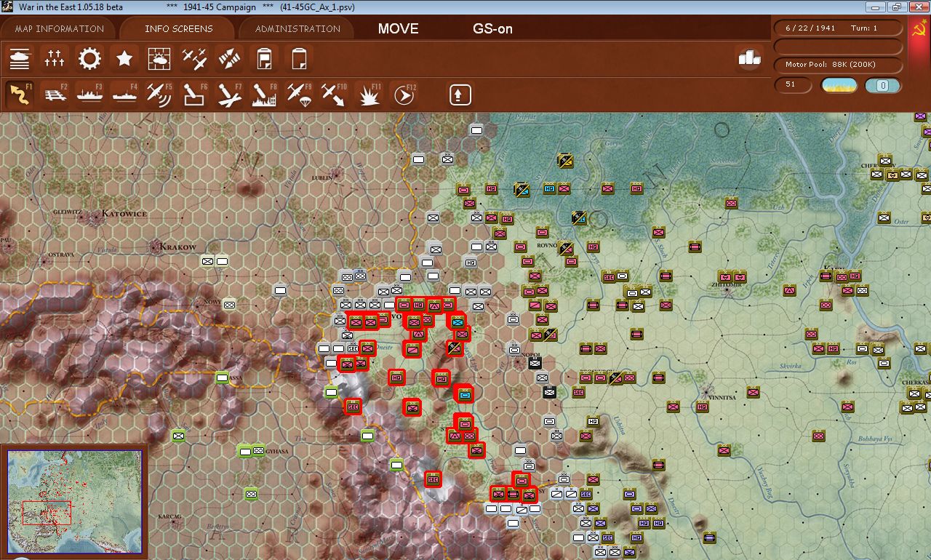Select F10 air transfer mode
The width and height of the screenshot is (931, 560).
pyautogui.click(x=334, y=95)
